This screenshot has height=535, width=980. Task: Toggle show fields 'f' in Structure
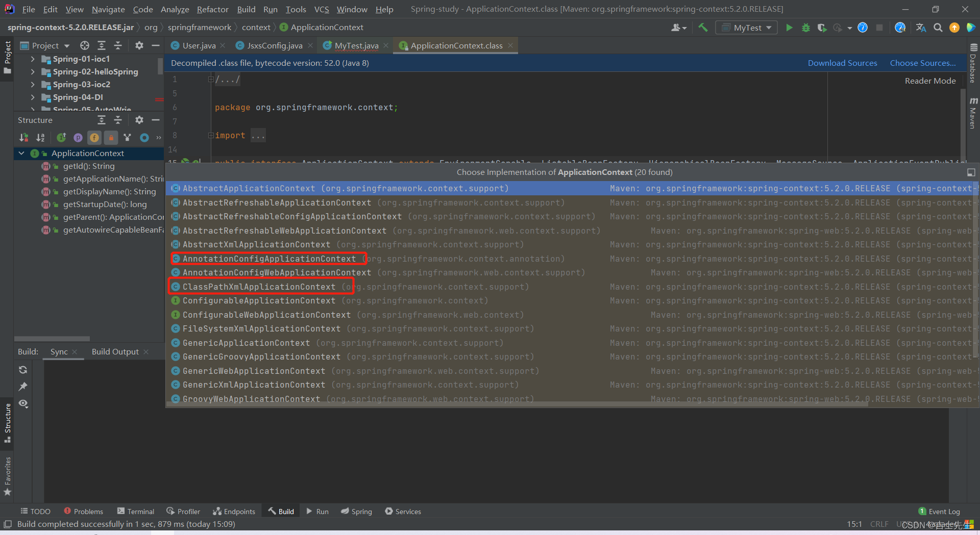(94, 137)
